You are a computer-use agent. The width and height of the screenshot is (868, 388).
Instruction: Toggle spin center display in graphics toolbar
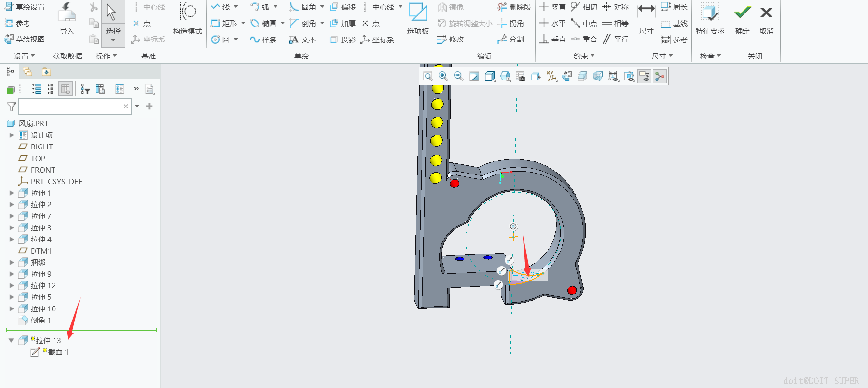click(660, 76)
